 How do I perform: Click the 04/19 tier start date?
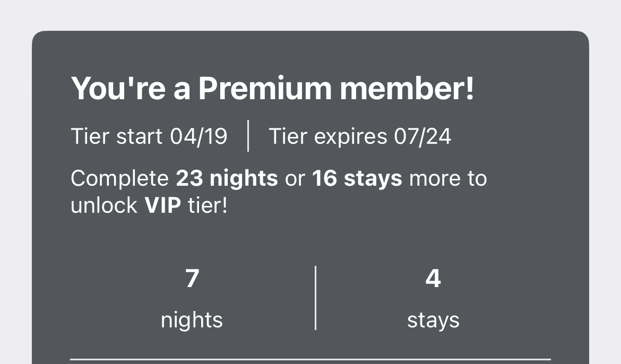click(199, 136)
